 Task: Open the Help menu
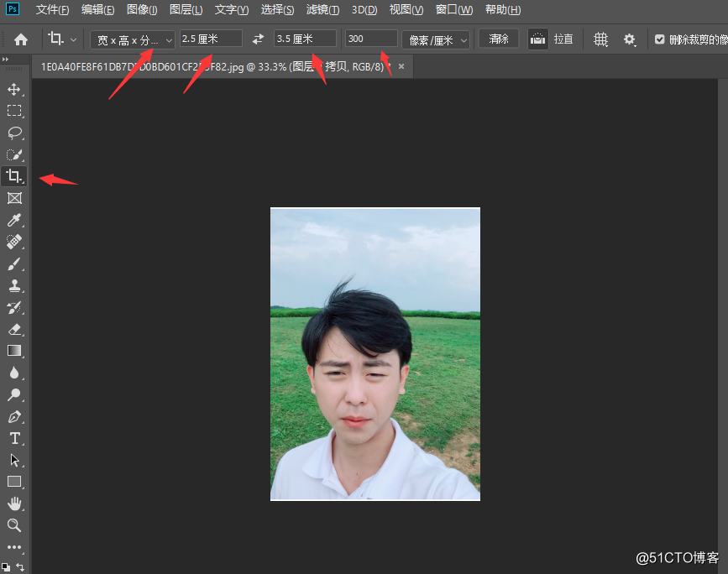click(502, 10)
